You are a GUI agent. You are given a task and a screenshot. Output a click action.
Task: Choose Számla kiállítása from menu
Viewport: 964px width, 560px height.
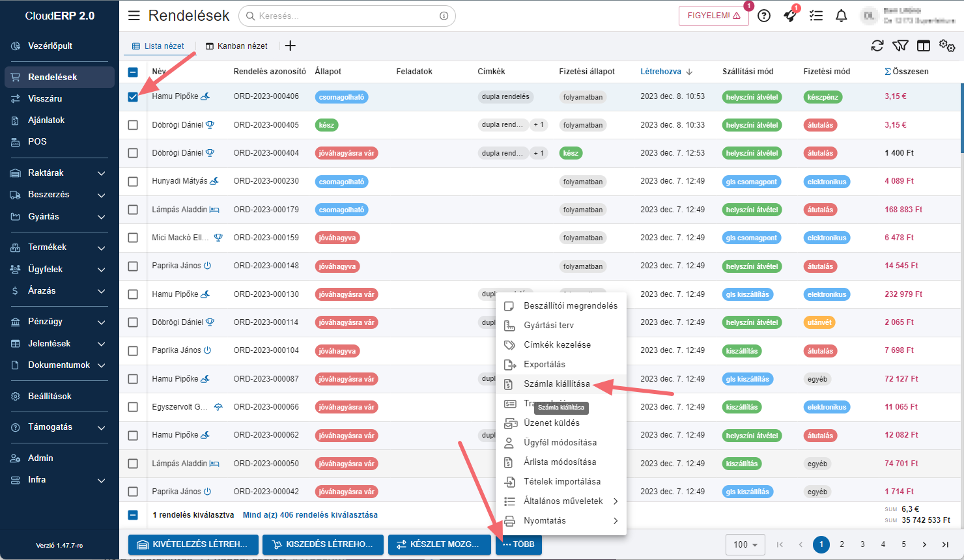point(561,384)
